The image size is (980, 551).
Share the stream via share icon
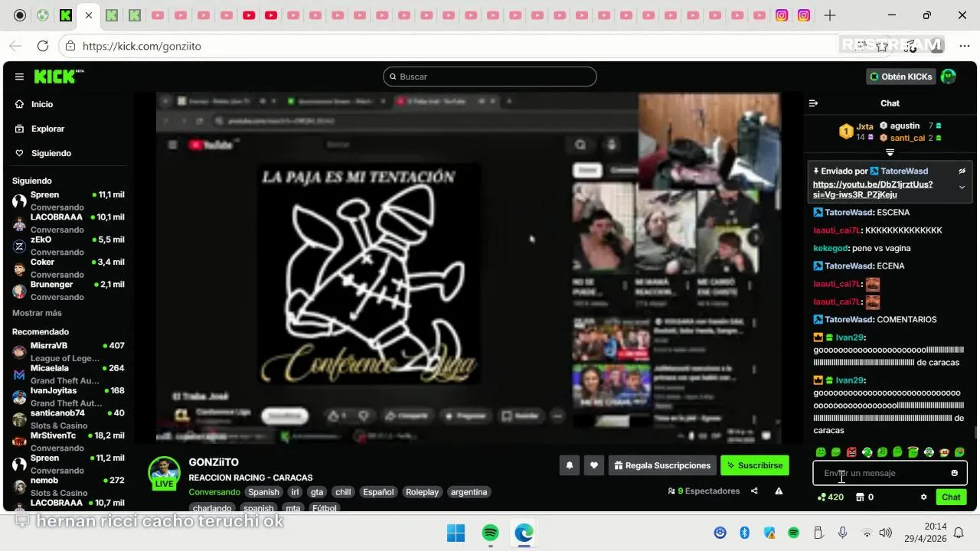click(754, 491)
